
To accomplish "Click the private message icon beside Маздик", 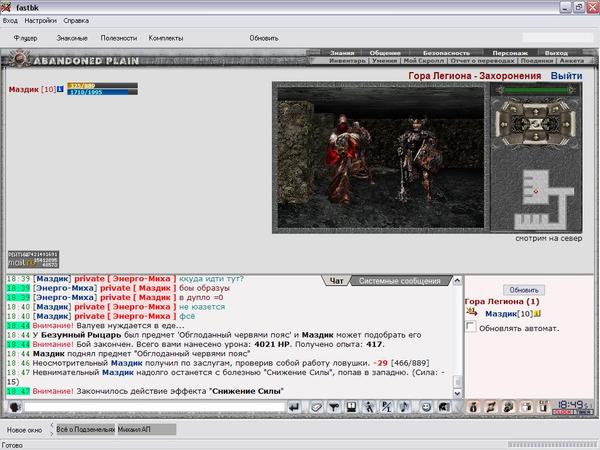I will click(472, 312).
